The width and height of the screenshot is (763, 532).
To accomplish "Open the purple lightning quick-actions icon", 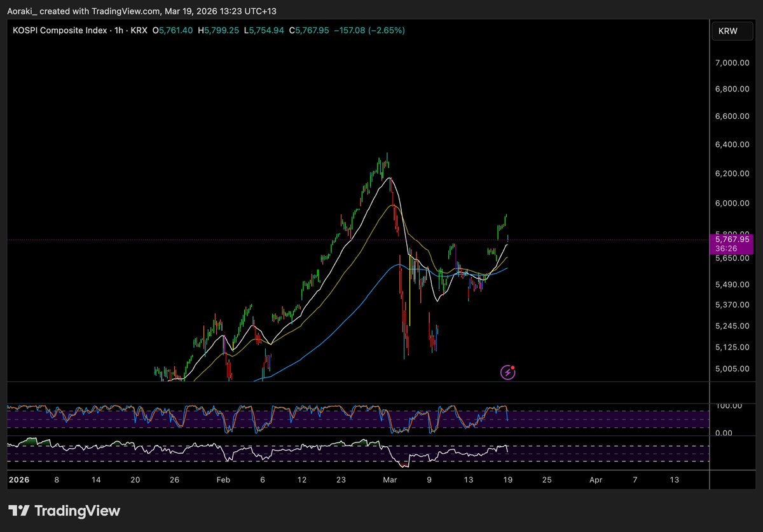I will pyautogui.click(x=507, y=371).
